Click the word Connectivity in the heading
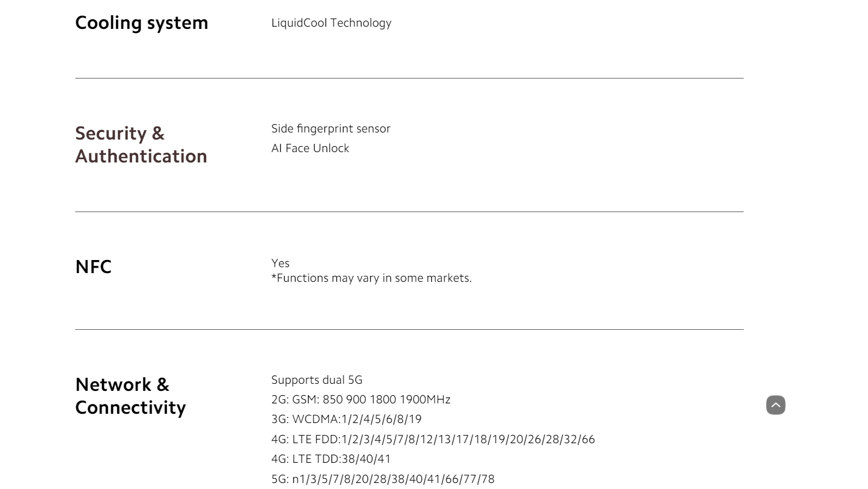This screenshot has height=489, width=868. coord(131,408)
